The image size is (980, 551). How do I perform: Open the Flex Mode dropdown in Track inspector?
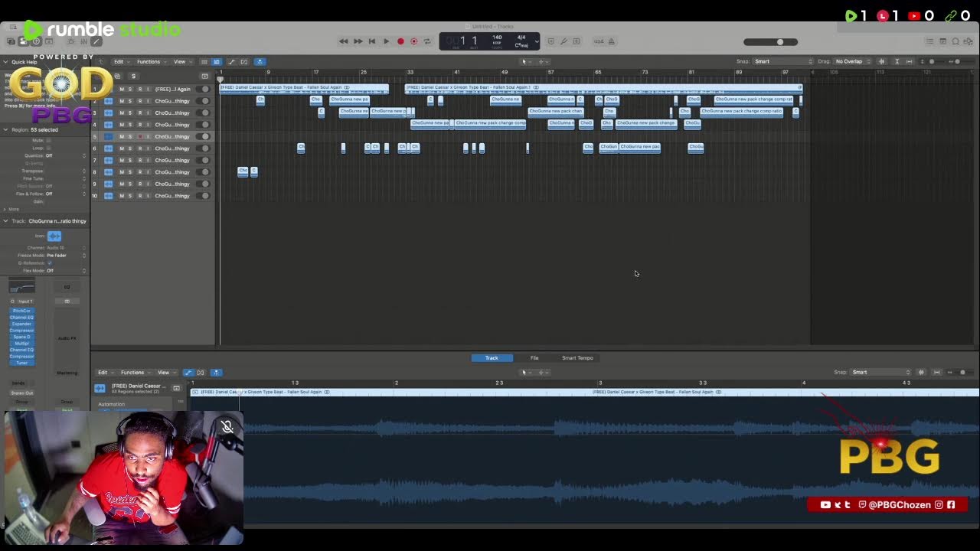point(66,271)
